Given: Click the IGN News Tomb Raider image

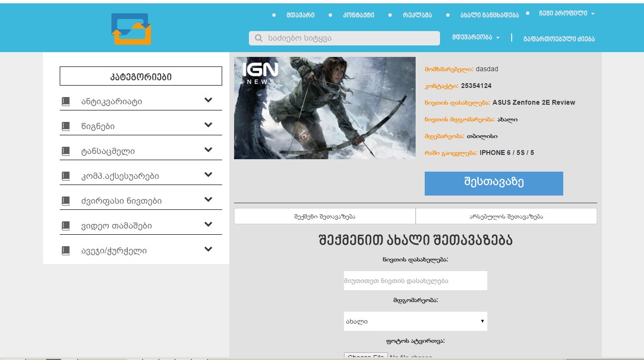Looking at the screenshot, I should click(x=325, y=108).
